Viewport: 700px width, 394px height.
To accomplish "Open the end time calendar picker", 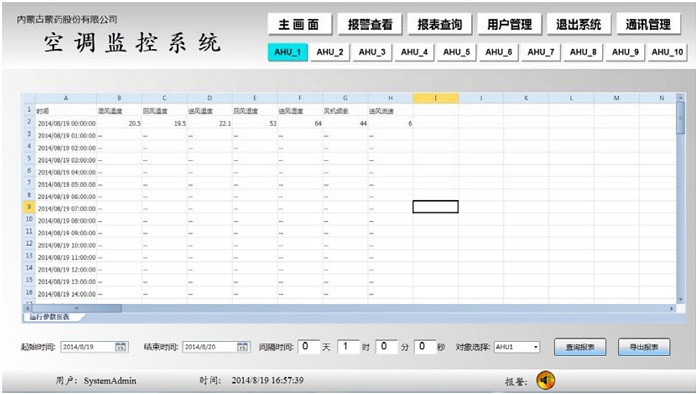I will (x=242, y=347).
